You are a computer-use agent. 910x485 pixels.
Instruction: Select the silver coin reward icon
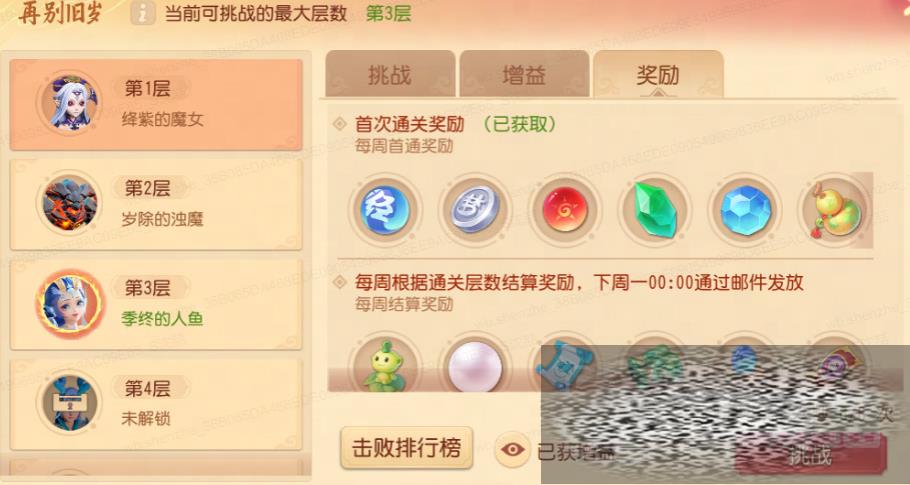475,209
